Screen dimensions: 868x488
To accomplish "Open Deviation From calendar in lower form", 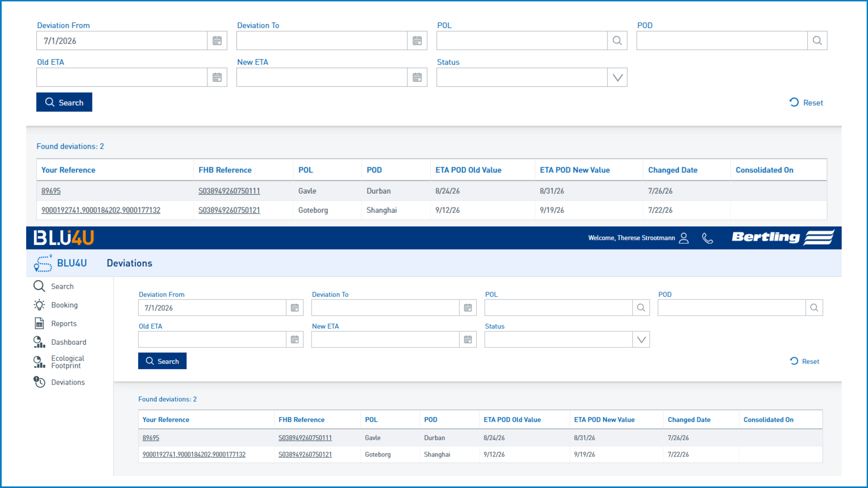I will pyautogui.click(x=295, y=308).
